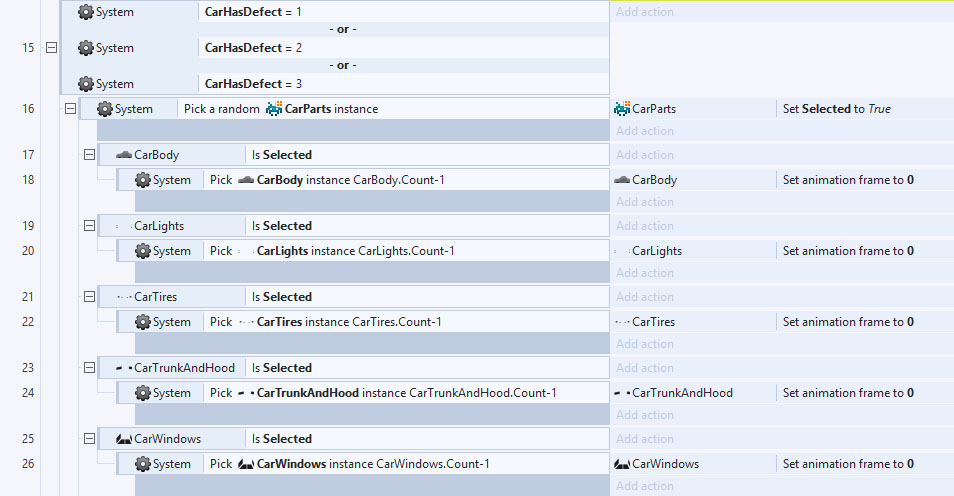Click Add action below CarBody animation frame action
Screen dimensions: 954x496
click(644, 201)
